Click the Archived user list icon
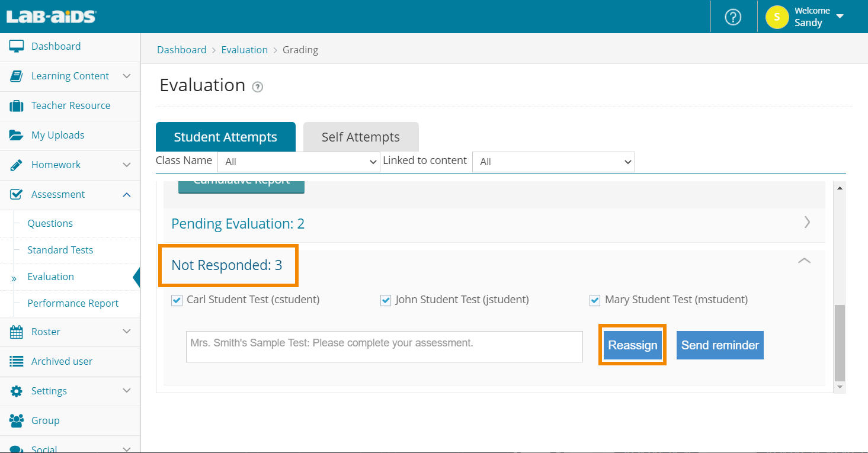Image resolution: width=868 pixels, height=453 pixels. tap(16, 361)
